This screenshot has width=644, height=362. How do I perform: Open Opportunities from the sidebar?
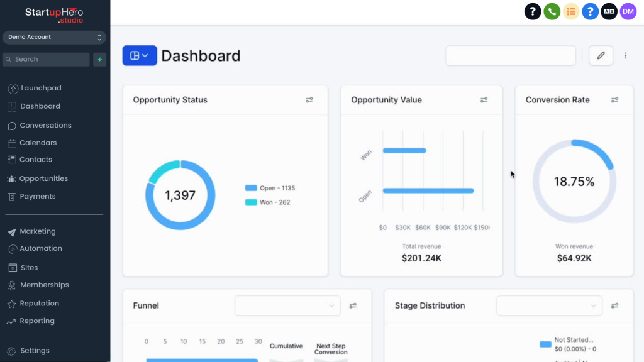click(43, 178)
